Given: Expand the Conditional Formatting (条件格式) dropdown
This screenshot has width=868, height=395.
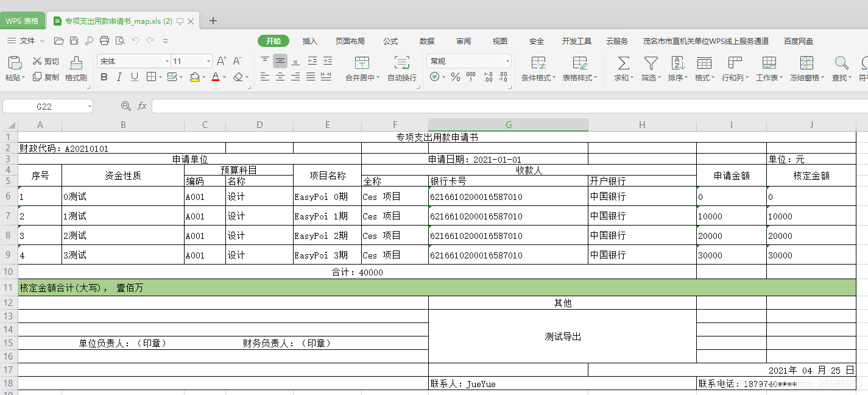Looking at the screenshot, I should click(553, 78).
